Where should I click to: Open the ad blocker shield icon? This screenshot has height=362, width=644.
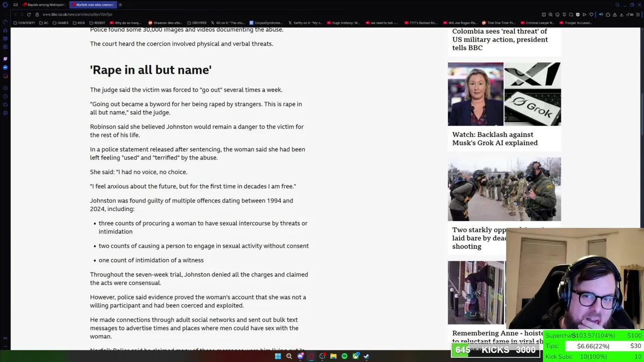click(578, 15)
